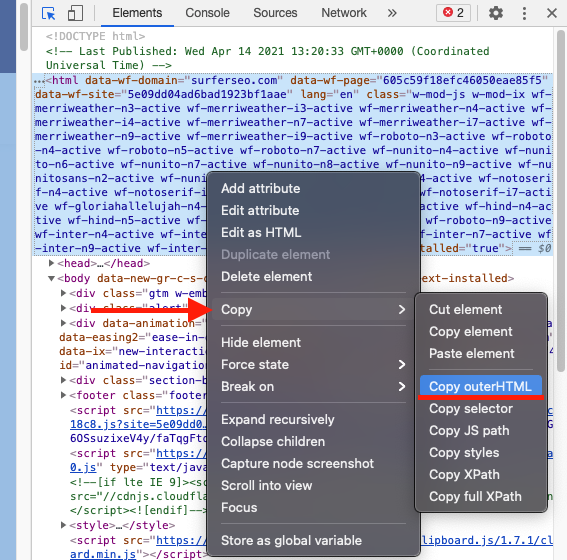567x560 pixels.
Task: Expand the div class section node
Action: click(x=63, y=380)
